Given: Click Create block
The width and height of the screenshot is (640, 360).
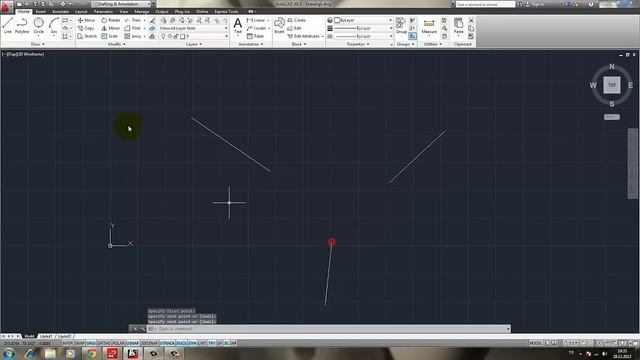Looking at the screenshot, I should point(296,20).
